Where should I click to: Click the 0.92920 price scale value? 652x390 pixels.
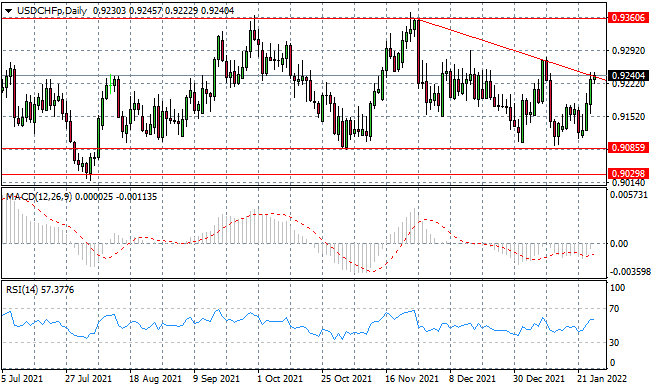(x=629, y=51)
